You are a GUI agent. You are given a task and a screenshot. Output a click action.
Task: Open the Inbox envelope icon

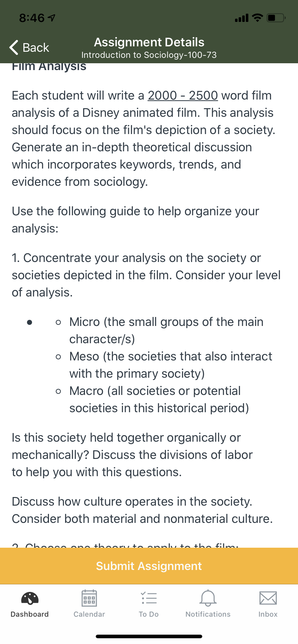point(268,598)
